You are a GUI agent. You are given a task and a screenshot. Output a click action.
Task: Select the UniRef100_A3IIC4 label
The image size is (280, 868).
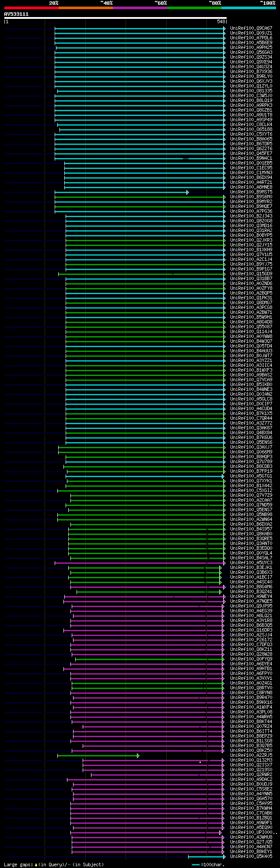click(x=251, y=365)
